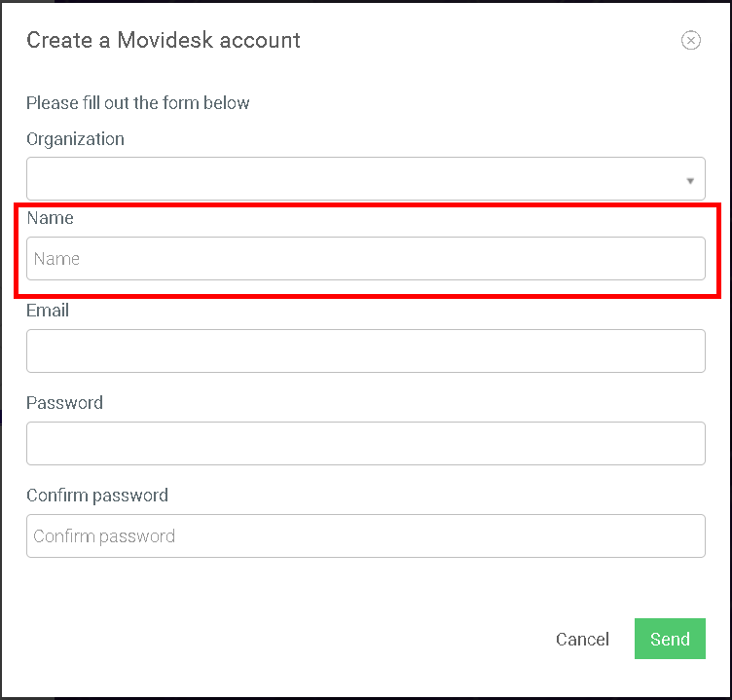Screen dimensions: 732x700
Task: Click 'Confirm password' placeholder inside field
Action: pos(104,536)
